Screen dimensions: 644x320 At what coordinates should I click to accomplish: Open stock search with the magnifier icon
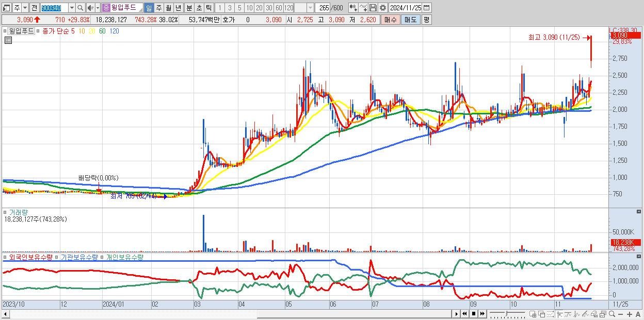(80, 8)
